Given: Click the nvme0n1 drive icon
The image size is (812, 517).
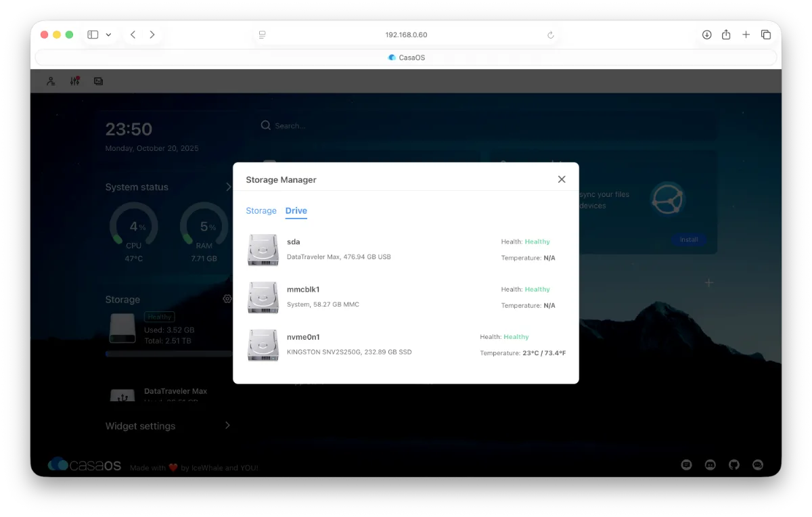Looking at the screenshot, I should click(x=263, y=344).
